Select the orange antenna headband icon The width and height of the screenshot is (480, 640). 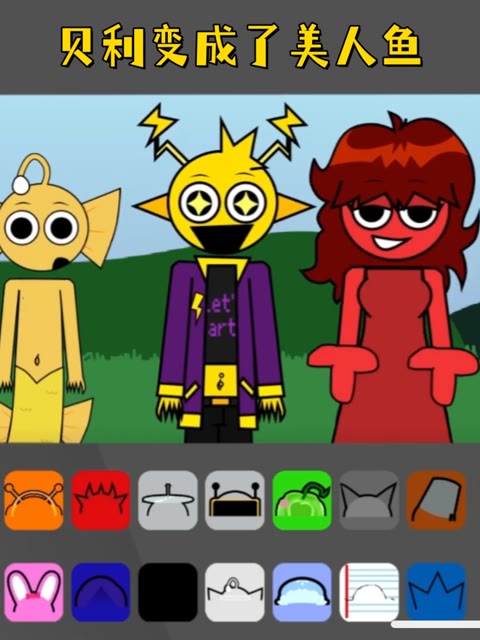coord(34,500)
